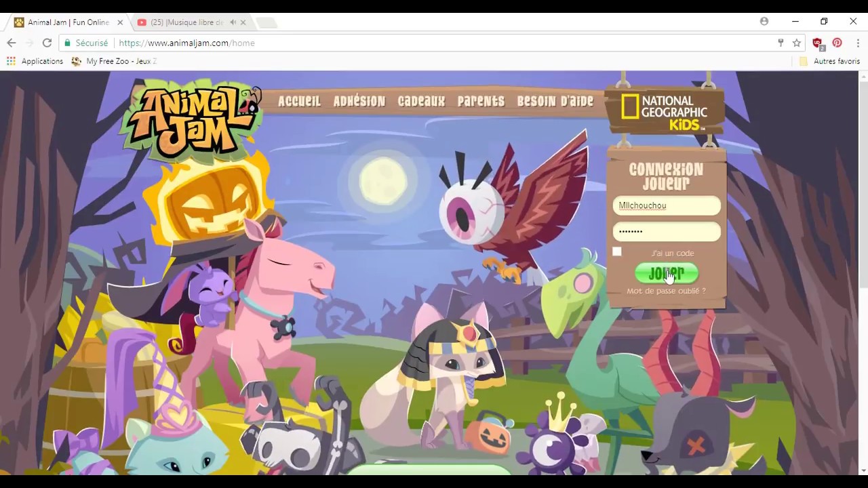Open the Applications grid shortcut
This screenshot has width=868, height=488.
pos(35,61)
